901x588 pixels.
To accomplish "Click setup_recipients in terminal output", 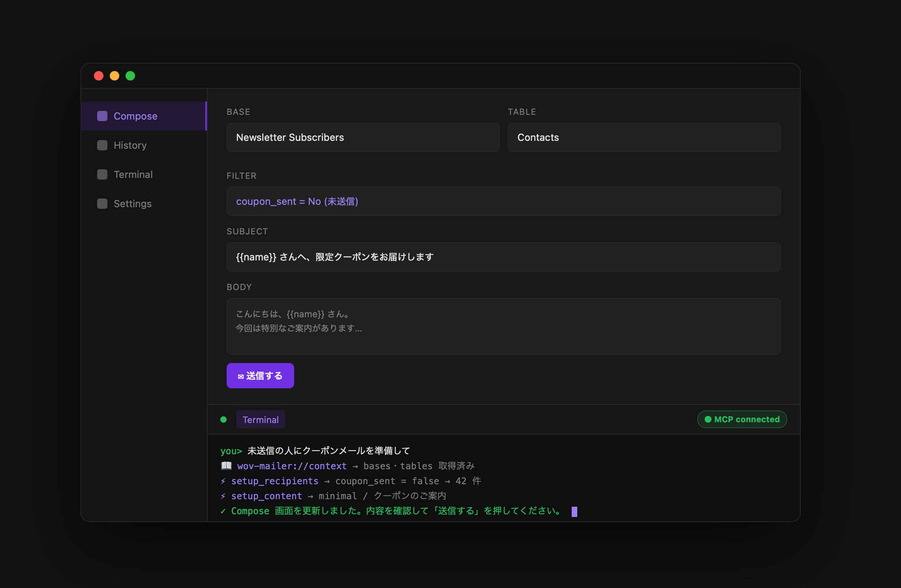I will pyautogui.click(x=275, y=481).
